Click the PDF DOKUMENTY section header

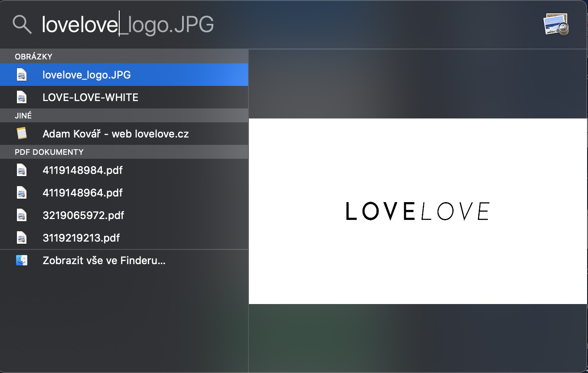point(124,152)
